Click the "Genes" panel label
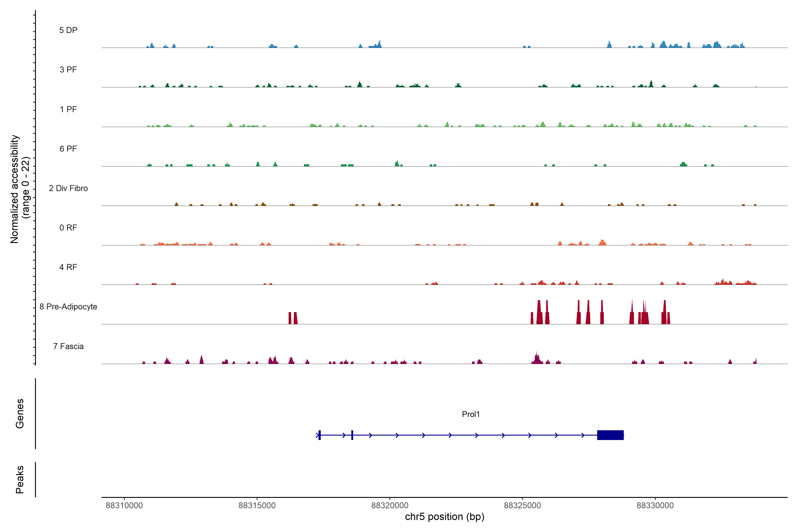Viewport: 798px width, 532px height. [20, 413]
